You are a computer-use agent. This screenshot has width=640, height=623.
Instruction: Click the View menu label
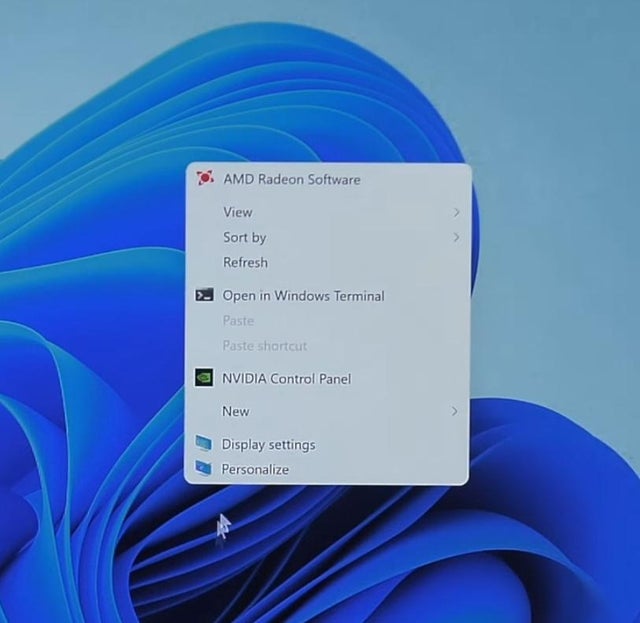point(238,212)
